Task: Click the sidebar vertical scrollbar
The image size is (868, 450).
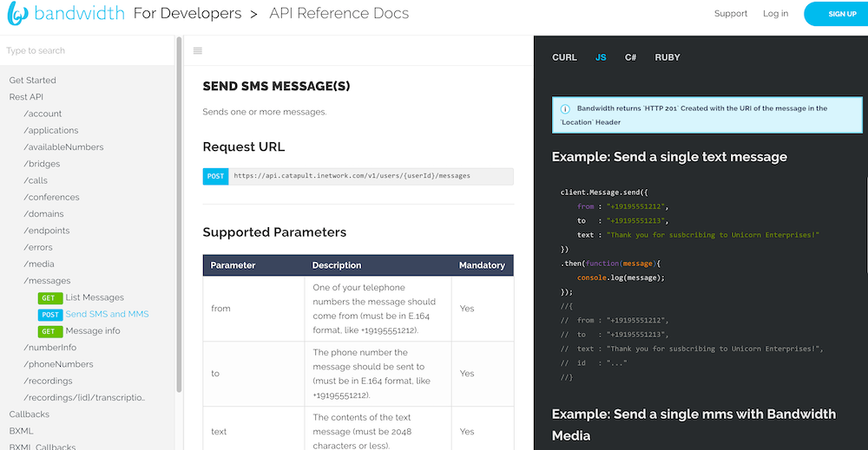Action: [x=179, y=214]
